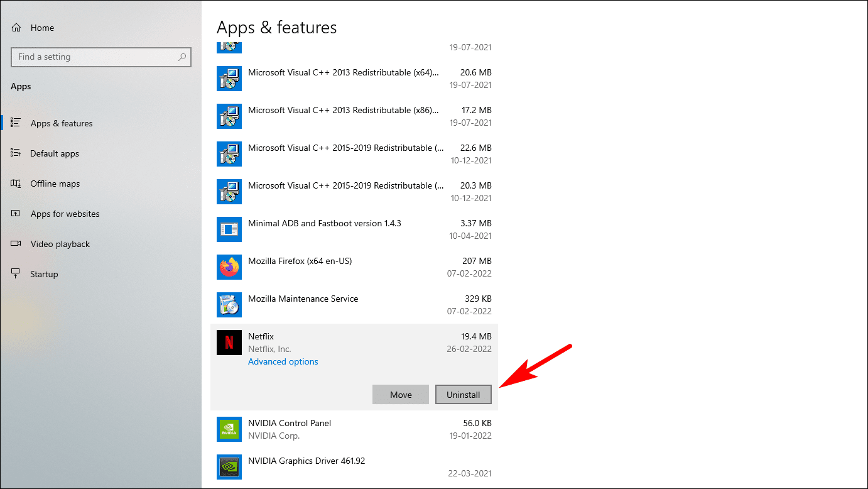Image resolution: width=868 pixels, height=489 pixels.
Task: Click the Mozilla Firefox app icon
Action: coord(229,267)
